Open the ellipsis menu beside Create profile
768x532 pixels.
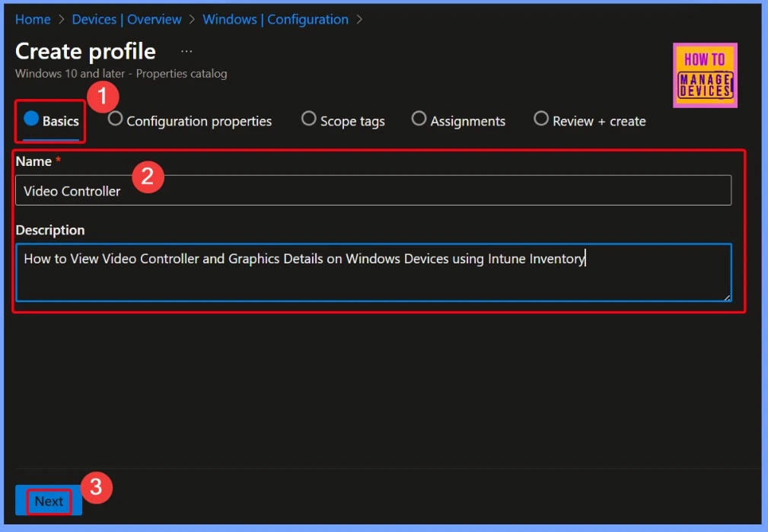pyautogui.click(x=186, y=51)
